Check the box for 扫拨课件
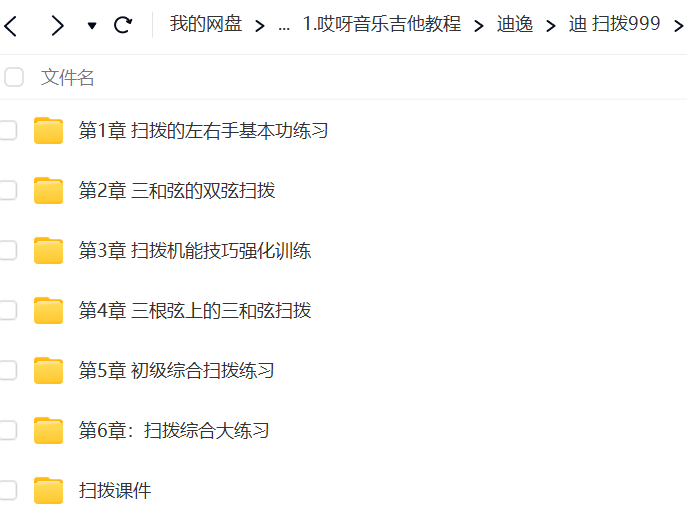The width and height of the screenshot is (687, 513). [7, 491]
